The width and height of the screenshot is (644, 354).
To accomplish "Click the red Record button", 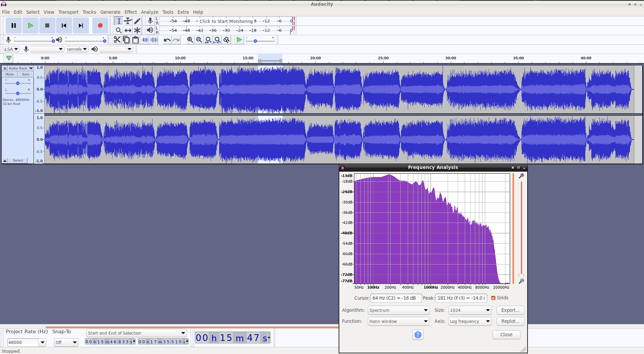I will pos(100,25).
